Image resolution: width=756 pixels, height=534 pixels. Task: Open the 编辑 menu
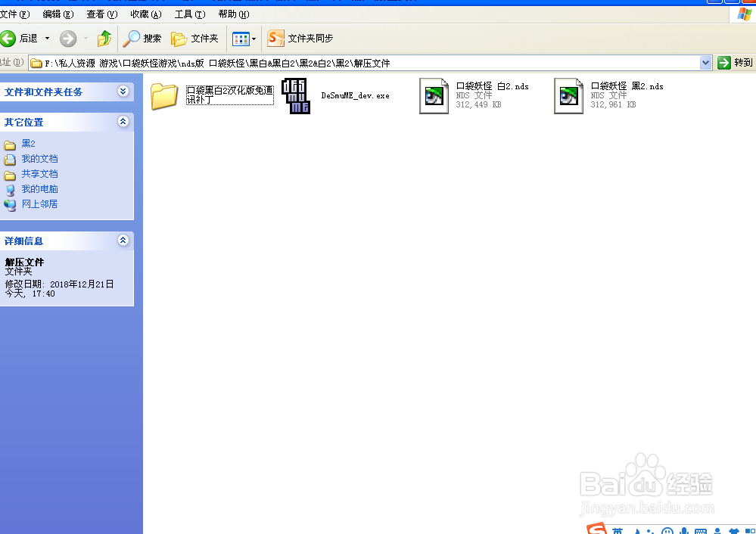pyautogui.click(x=58, y=14)
